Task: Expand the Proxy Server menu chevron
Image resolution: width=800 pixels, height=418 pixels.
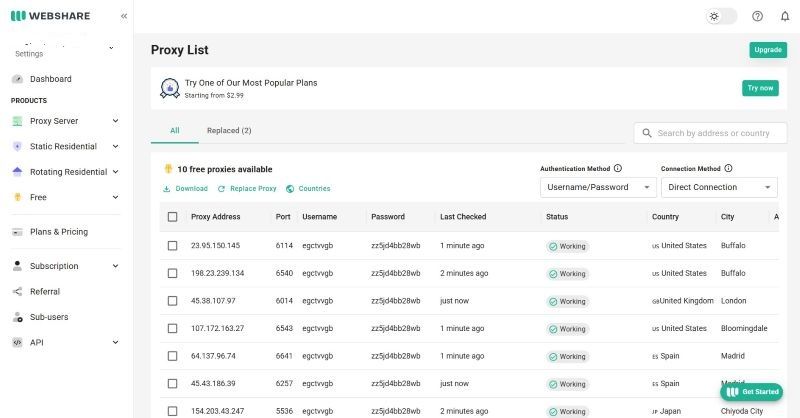Action: coord(115,121)
